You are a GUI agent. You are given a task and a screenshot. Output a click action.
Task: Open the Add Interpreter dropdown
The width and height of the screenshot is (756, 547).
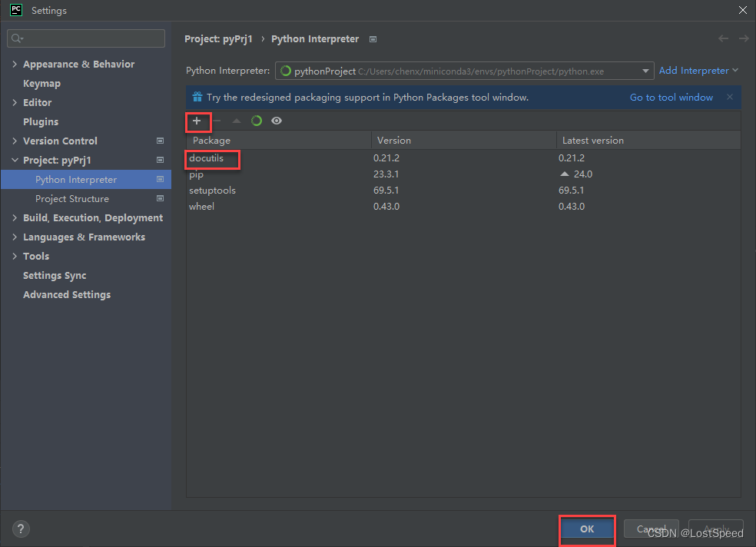[x=698, y=70]
